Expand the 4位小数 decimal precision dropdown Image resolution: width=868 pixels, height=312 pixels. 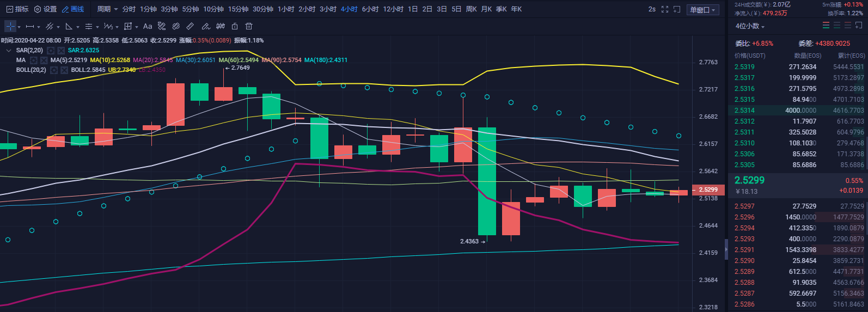pos(750,26)
